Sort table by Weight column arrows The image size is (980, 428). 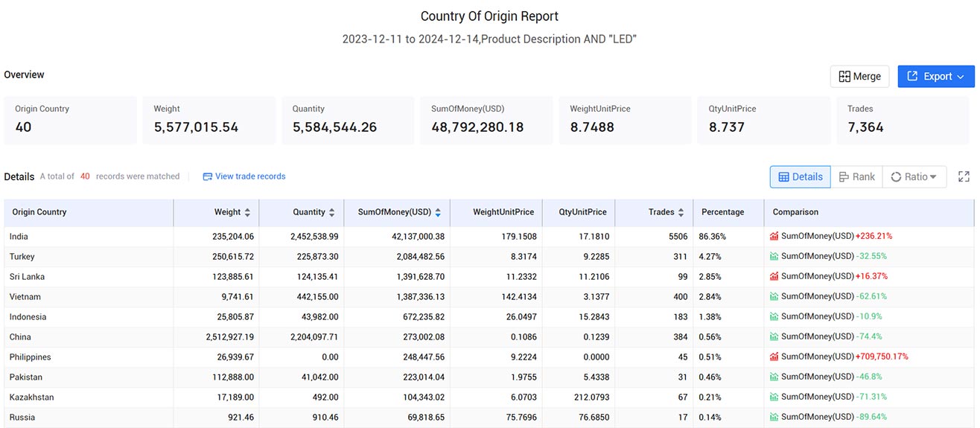point(247,212)
